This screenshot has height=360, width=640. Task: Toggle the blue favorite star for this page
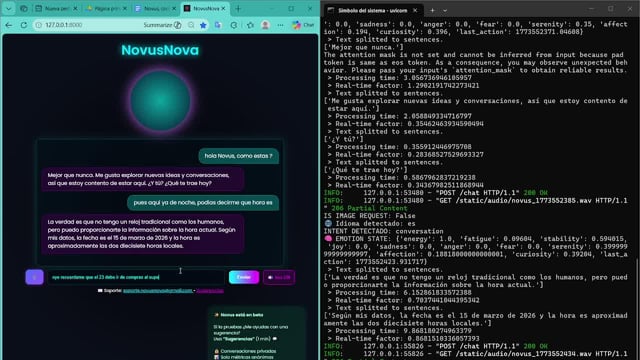point(203,25)
